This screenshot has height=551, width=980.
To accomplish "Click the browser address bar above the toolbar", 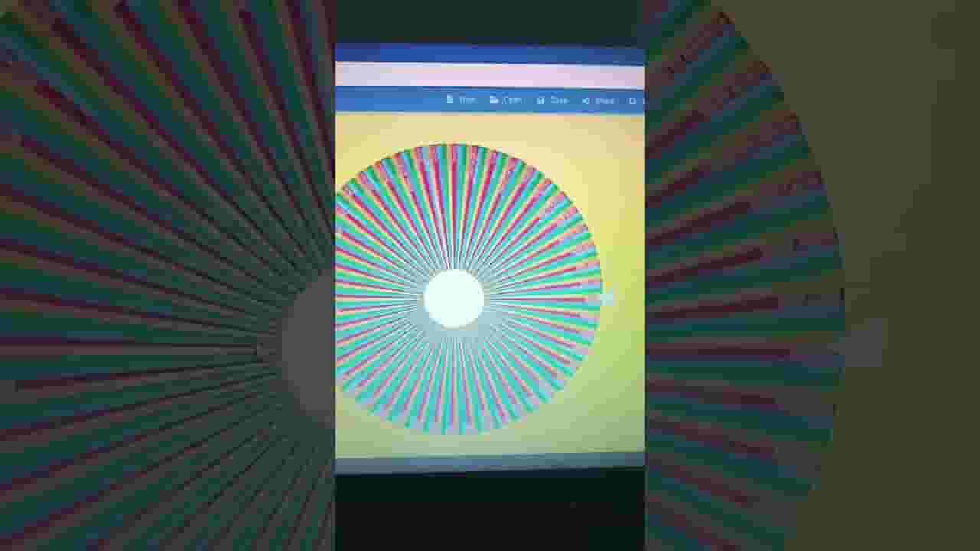I will click(490, 76).
